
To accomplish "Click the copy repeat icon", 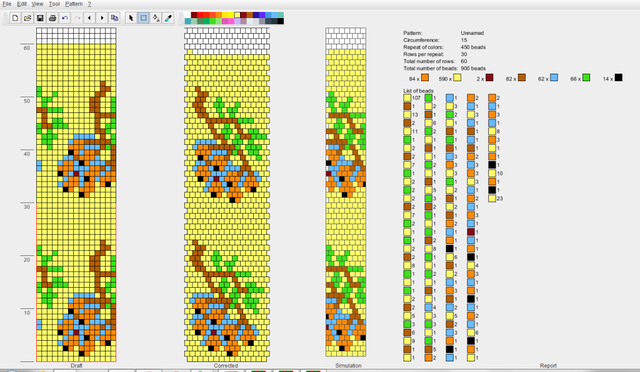I will [114, 18].
